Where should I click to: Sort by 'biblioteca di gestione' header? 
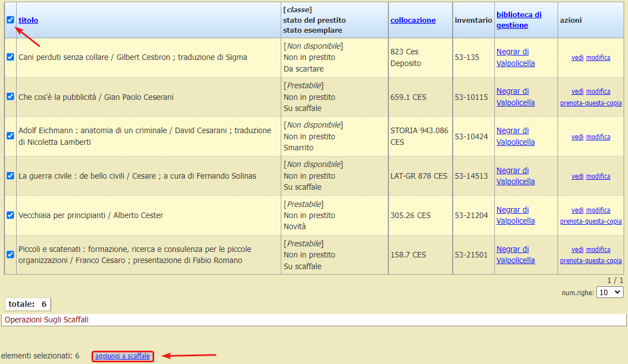point(518,20)
